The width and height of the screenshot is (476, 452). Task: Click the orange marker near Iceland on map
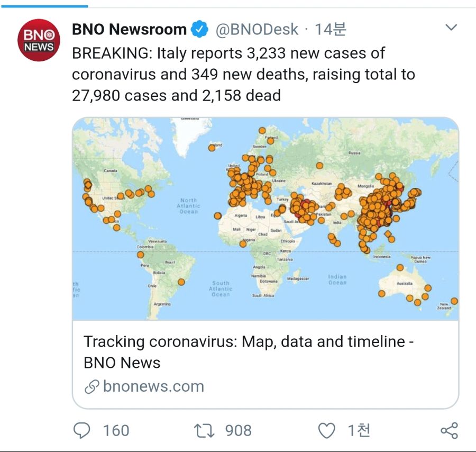pyautogui.click(x=212, y=148)
